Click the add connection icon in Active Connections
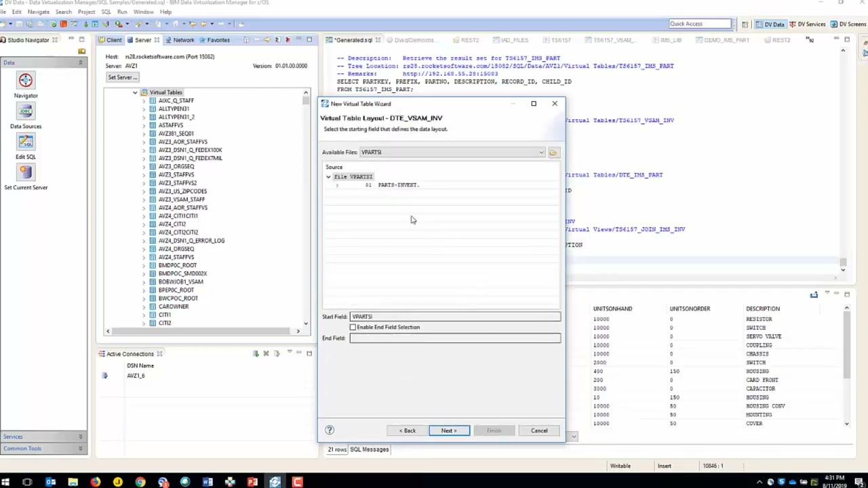Viewport: 868px width, 488px height. [256, 354]
